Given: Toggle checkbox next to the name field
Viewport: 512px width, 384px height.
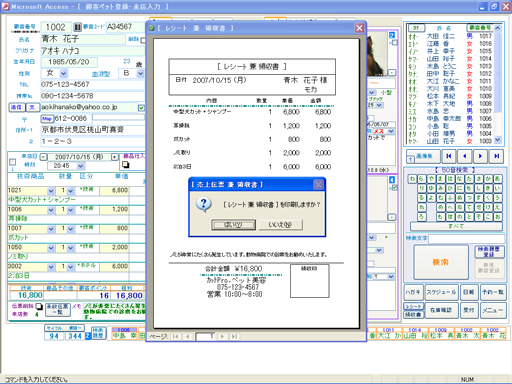Looking at the screenshot, I should pos(143,40).
